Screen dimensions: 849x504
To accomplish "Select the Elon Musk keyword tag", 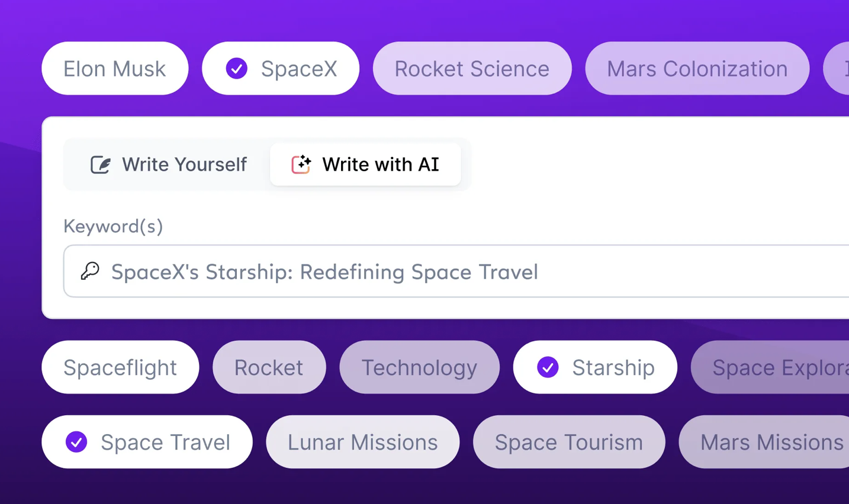I will [x=114, y=69].
